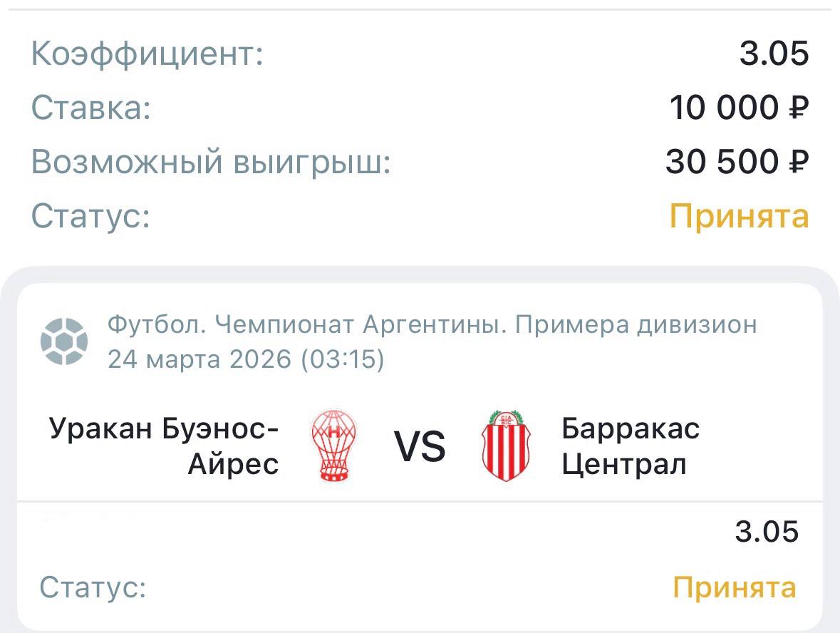Click the 24 марта 2026 match date
The image size is (840, 633).
click(x=199, y=359)
